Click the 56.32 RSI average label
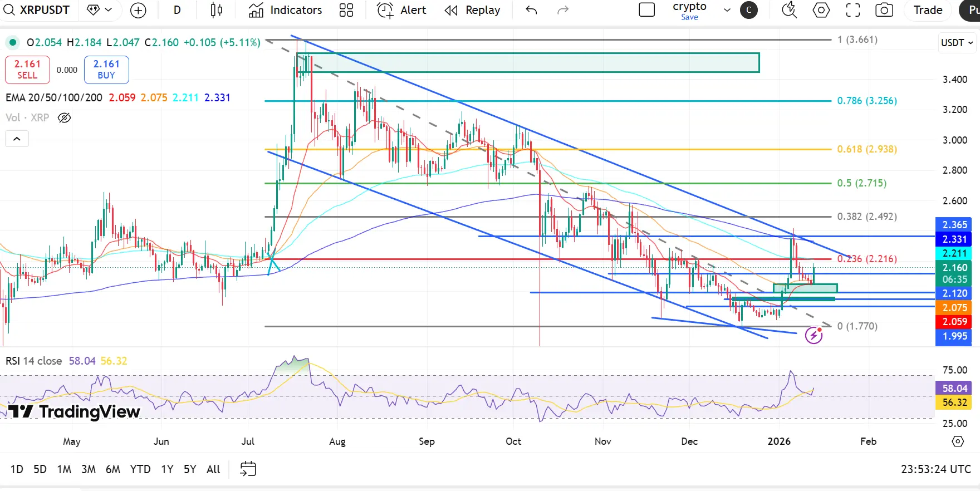The width and height of the screenshot is (980, 491). tap(954, 402)
